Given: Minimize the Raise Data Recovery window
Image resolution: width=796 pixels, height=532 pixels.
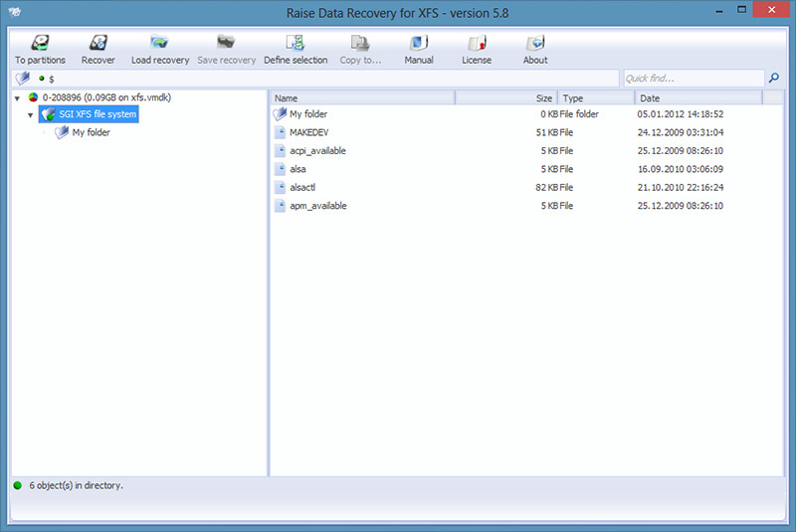Looking at the screenshot, I should click(x=718, y=11).
